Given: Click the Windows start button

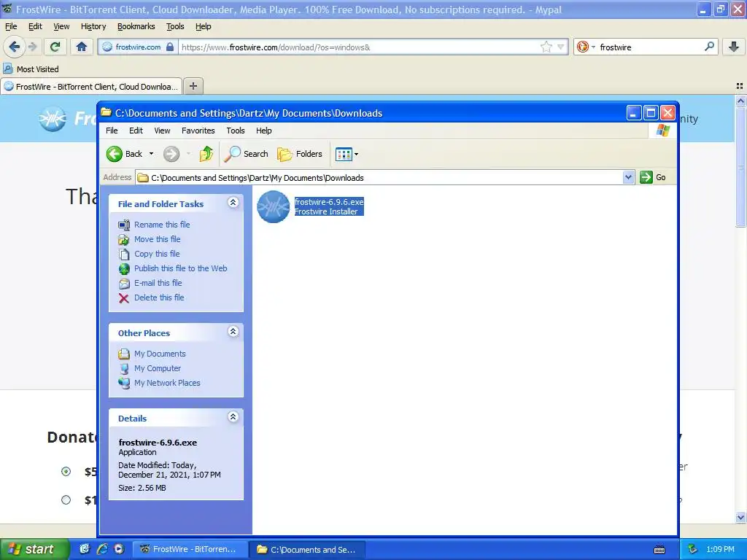Looking at the screenshot, I should point(34,549).
